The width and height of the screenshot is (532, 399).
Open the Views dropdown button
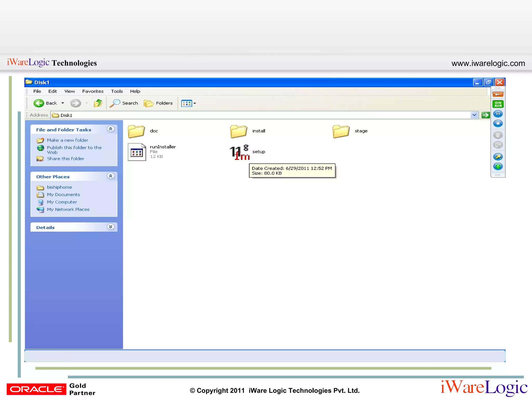pos(189,103)
